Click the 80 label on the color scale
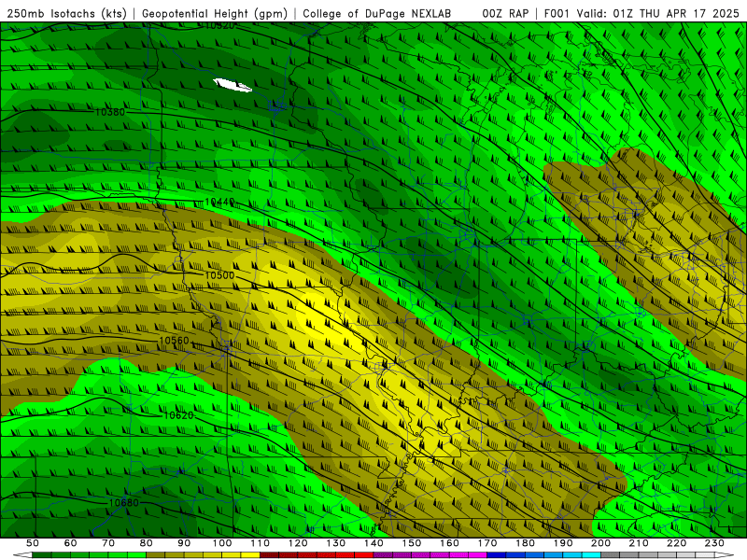This screenshot has height=560, width=747. point(146,543)
